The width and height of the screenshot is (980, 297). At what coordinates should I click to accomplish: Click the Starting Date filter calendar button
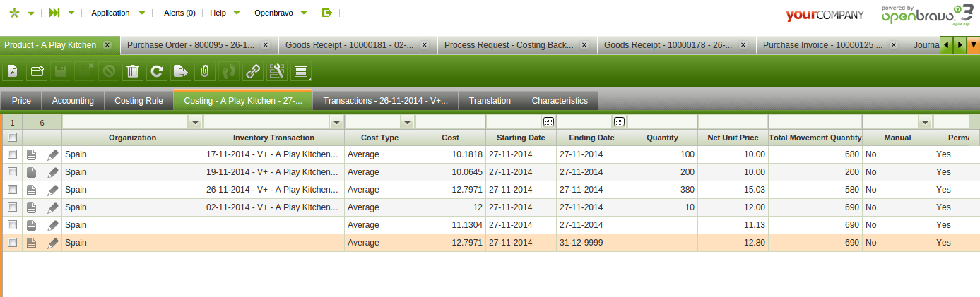point(548,122)
